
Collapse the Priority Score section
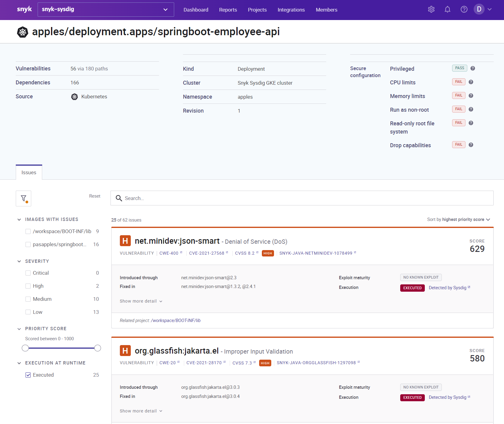(x=19, y=329)
